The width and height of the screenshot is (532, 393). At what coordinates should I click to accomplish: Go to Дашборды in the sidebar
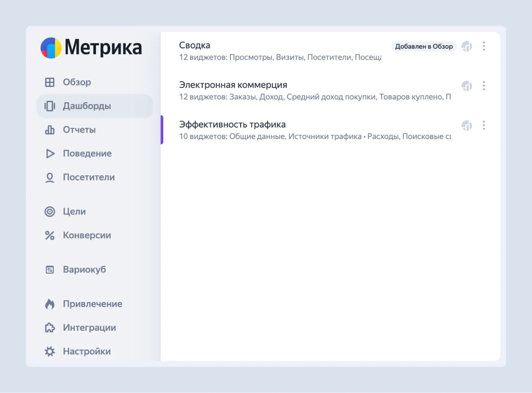click(x=87, y=106)
